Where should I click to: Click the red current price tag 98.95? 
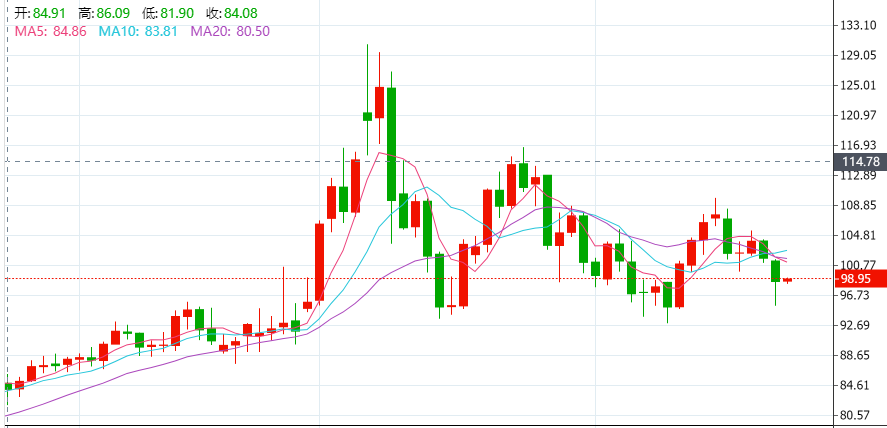coord(860,279)
